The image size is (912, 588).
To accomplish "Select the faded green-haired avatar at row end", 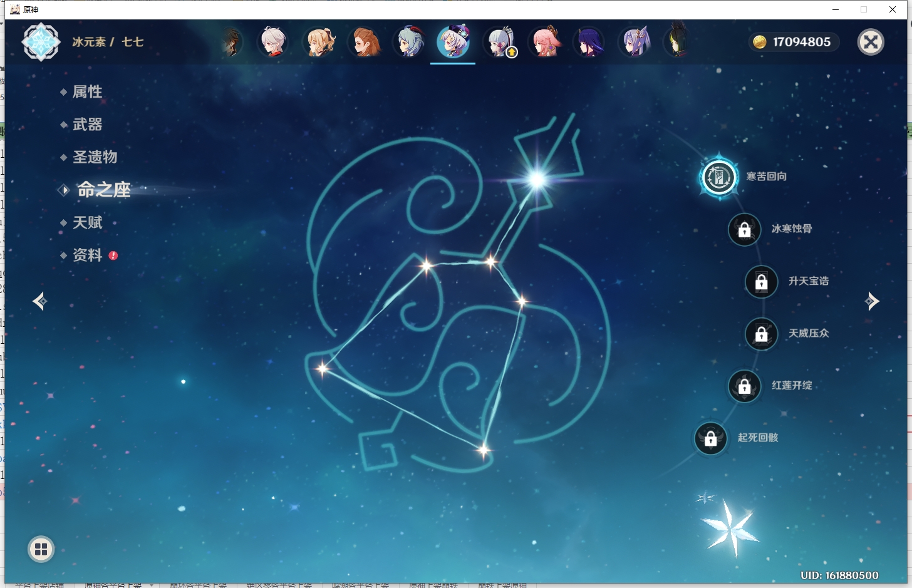I will [676, 42].
